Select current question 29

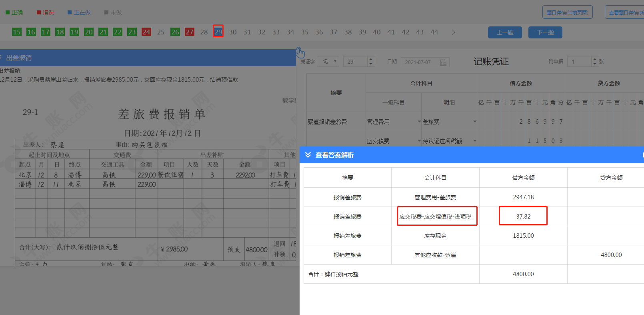point(218,32)
